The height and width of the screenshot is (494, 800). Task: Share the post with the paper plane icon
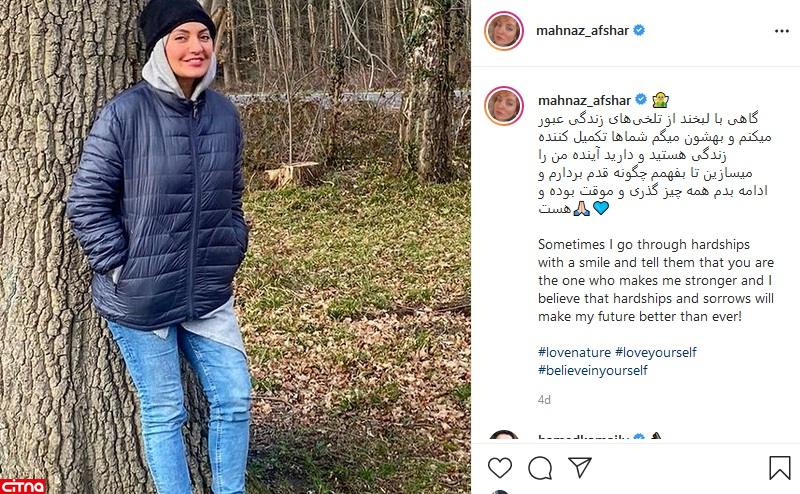580,467
